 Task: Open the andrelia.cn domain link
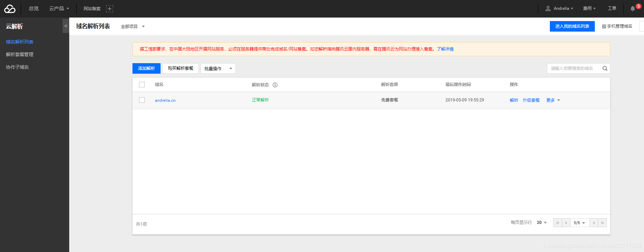point(165,100)
